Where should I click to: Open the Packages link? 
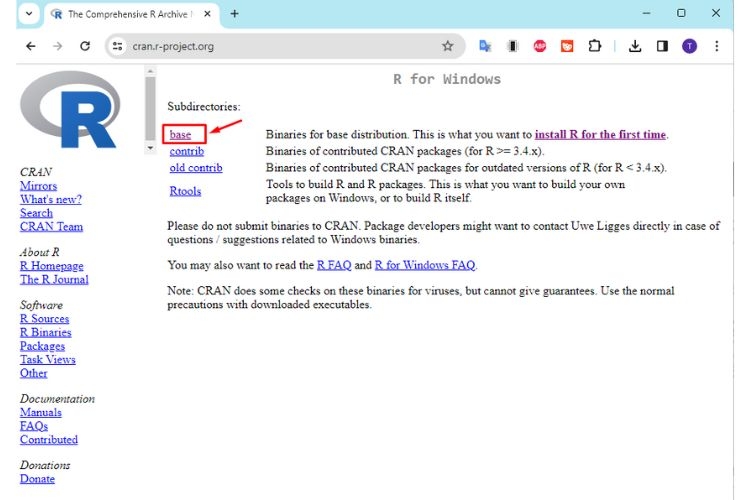tap(42, 346)
